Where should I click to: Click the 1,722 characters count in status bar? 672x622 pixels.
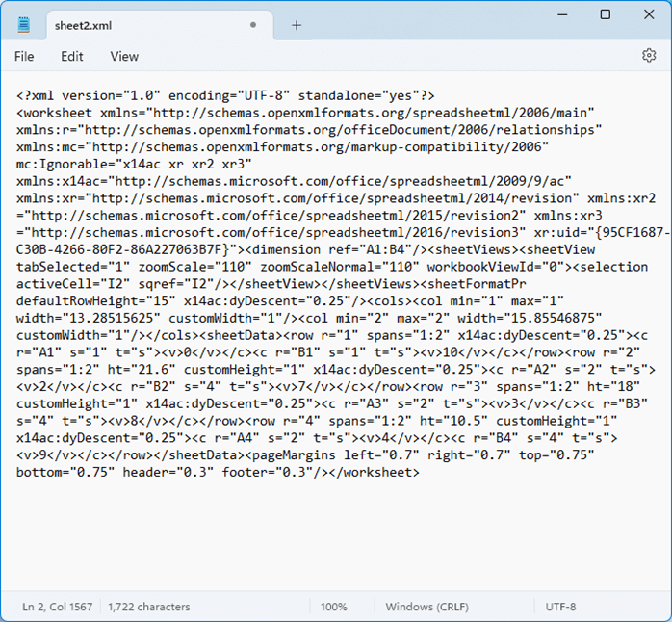click(x=149, y=607)
